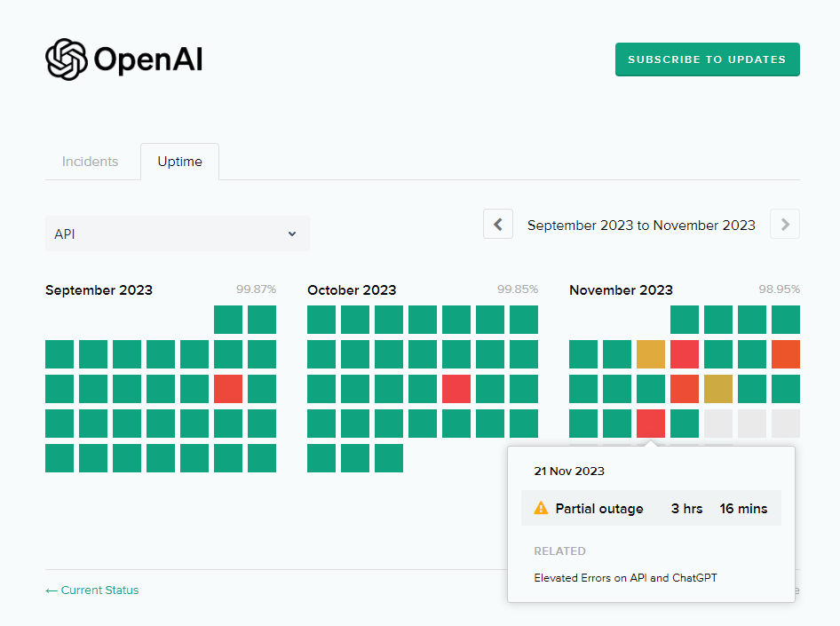Click the green square right of red 21 Nov

[x=685, y=424]
